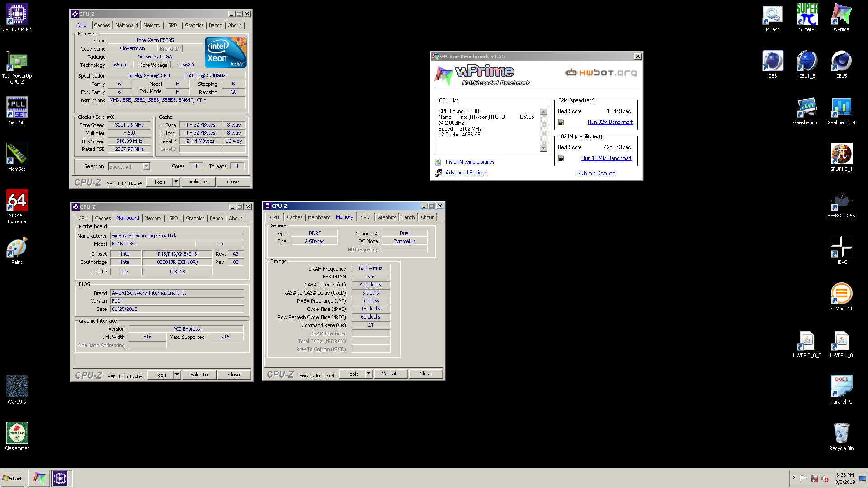The height and width of the screenshot is (488, 868).
Task: Open SPD tab in Mainboard CPU-Z window
Action: (x=174, y=218)
